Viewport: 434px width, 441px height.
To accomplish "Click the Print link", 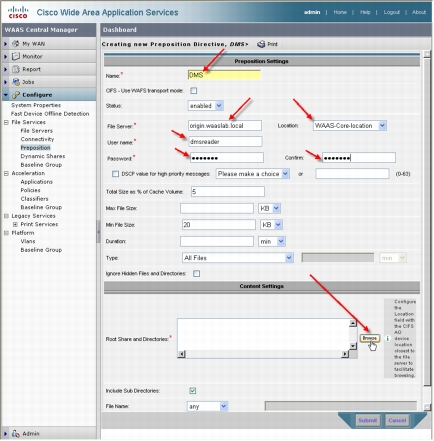I will pyautogui.click(x=272, y=44).
